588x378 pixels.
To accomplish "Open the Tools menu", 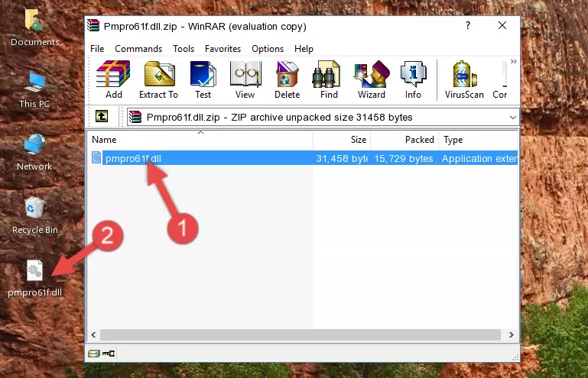I will [184, 49].
